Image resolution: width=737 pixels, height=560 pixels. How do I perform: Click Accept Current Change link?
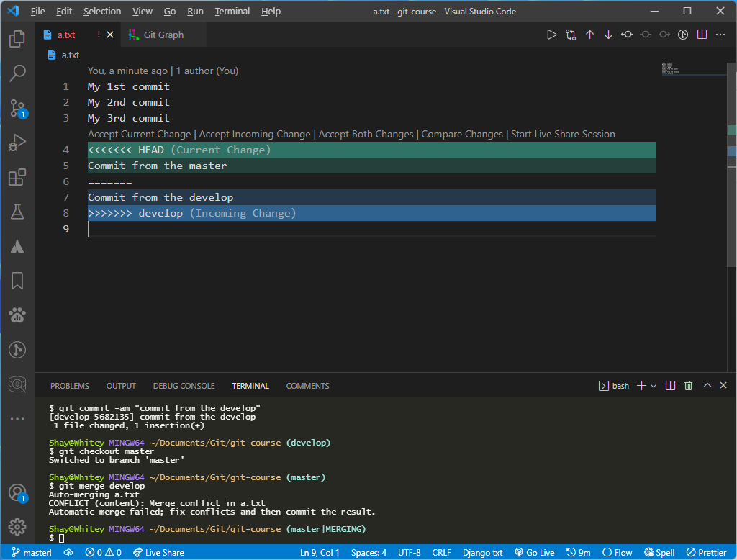point(139,134)
